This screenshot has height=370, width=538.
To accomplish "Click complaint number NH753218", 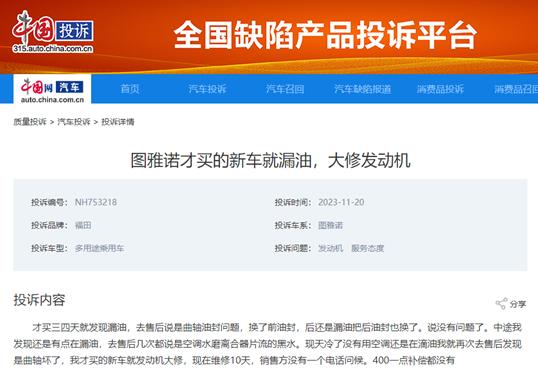I will coord(96,203).
